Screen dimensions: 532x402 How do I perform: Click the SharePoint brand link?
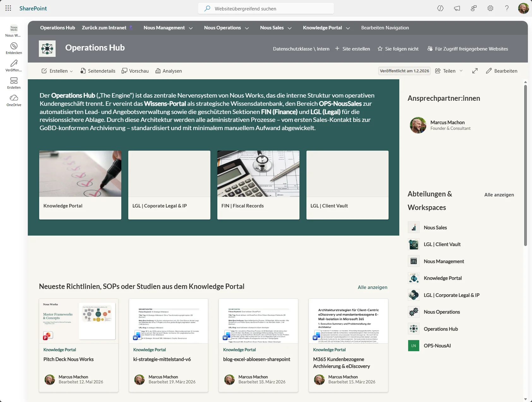33,9
